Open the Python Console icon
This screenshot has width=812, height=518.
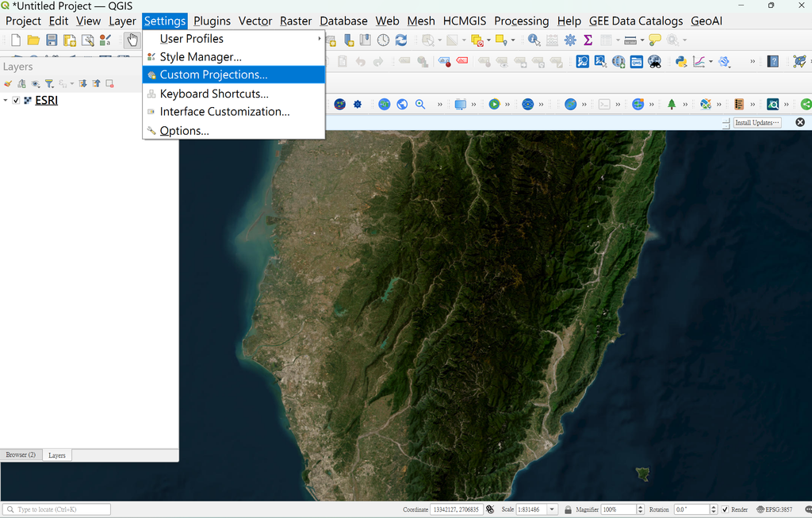click(x=681, y=62)
